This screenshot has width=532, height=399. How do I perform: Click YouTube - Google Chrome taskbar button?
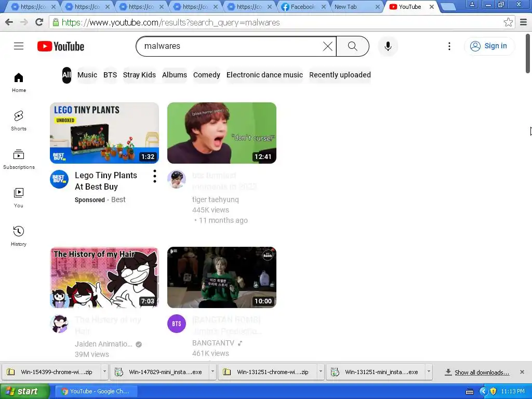point(96,391)
